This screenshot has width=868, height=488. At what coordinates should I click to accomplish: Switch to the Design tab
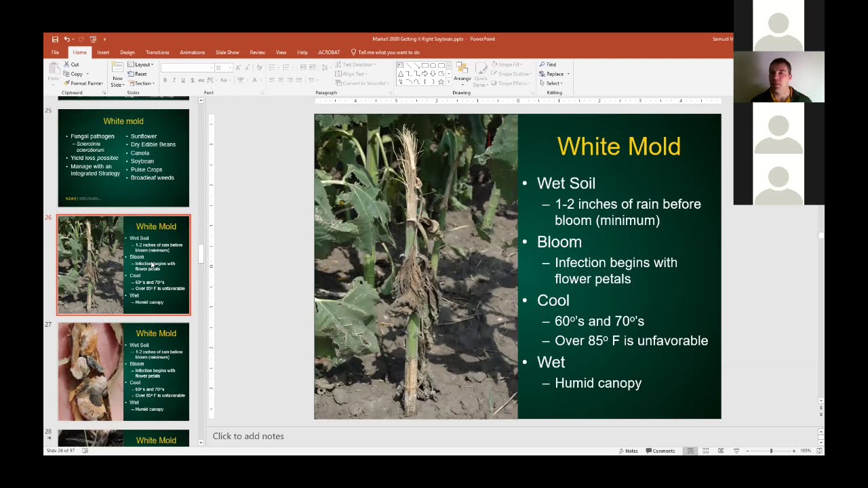point(127,52)
